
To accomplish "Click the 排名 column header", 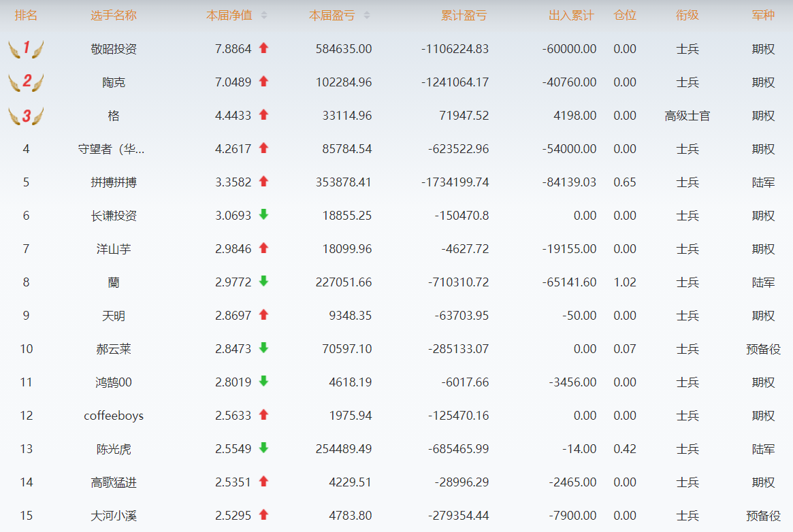I will 26,16.
